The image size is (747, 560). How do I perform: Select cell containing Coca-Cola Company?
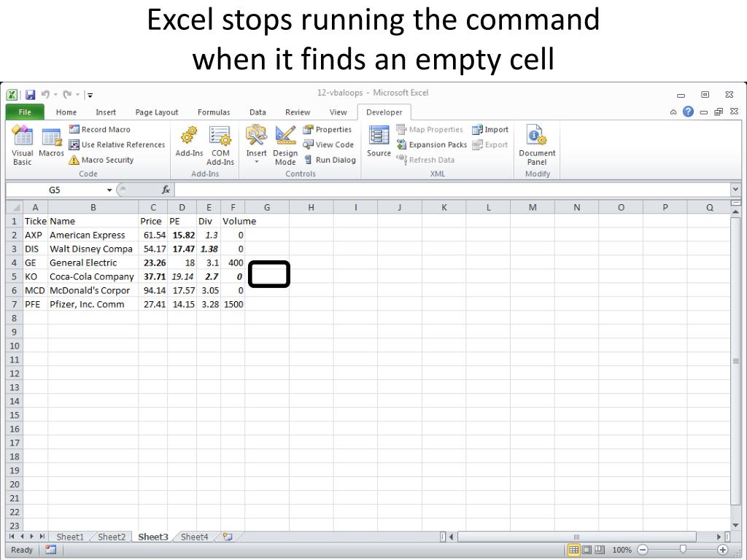point(93,276)
